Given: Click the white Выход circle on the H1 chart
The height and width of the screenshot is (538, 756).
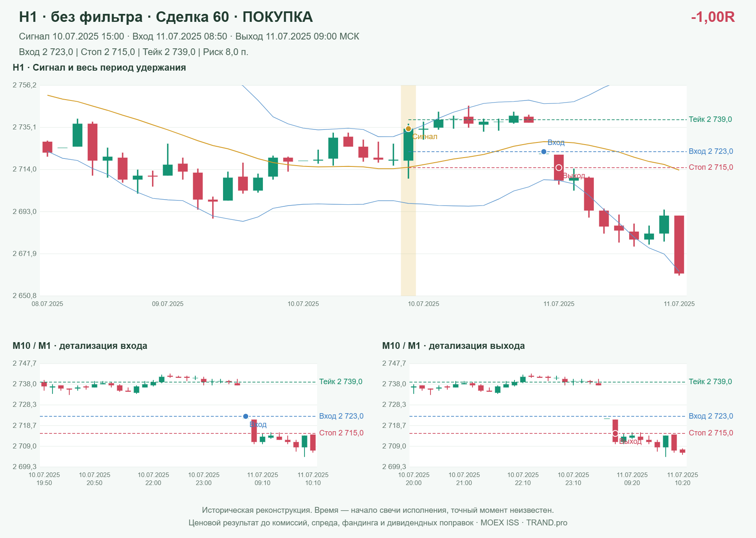Looking at the screenshot, I should (x=559, y=168).
